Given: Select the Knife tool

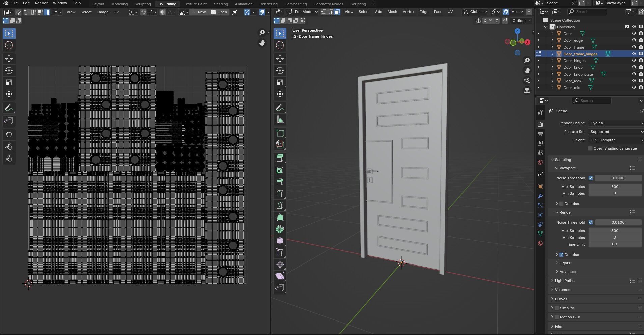Looking at the screenshot, I should click(280, 205).
